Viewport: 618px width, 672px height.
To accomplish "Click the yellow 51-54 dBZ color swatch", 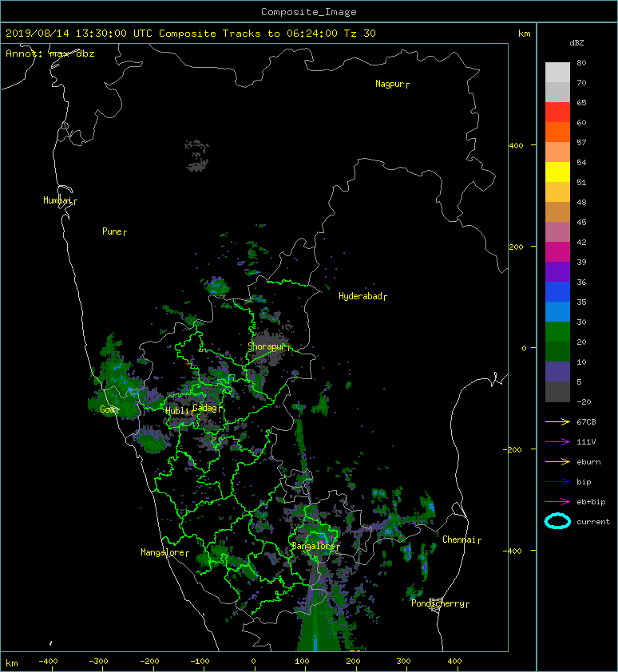I will point(557,172).
